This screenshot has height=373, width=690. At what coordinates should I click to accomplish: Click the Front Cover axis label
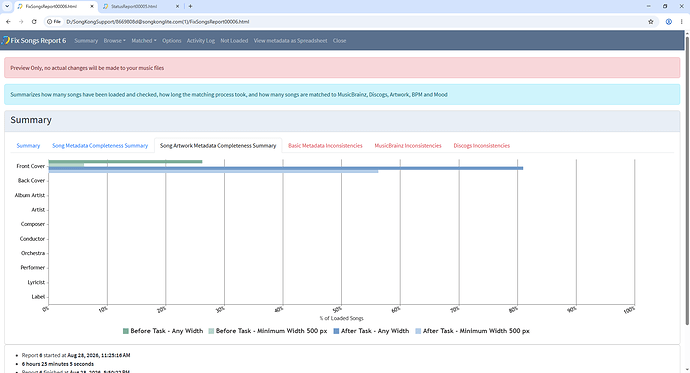coord(30,166)
